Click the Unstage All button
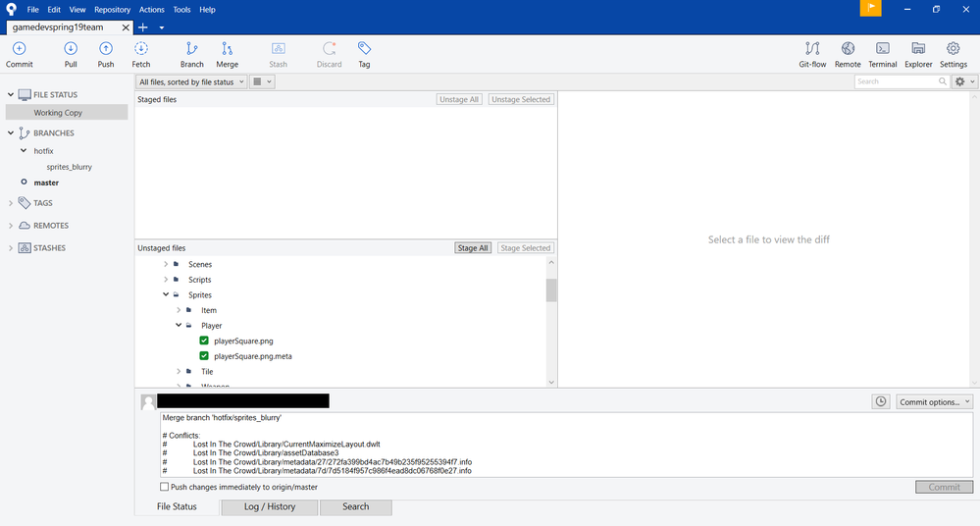This screenshot has height=526, width=980. [459, 99]
